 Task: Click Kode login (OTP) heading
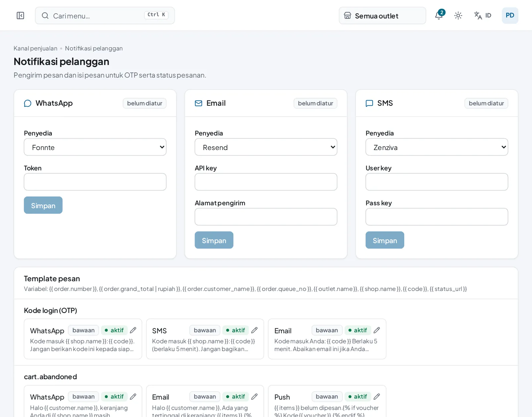pos(51,310)
